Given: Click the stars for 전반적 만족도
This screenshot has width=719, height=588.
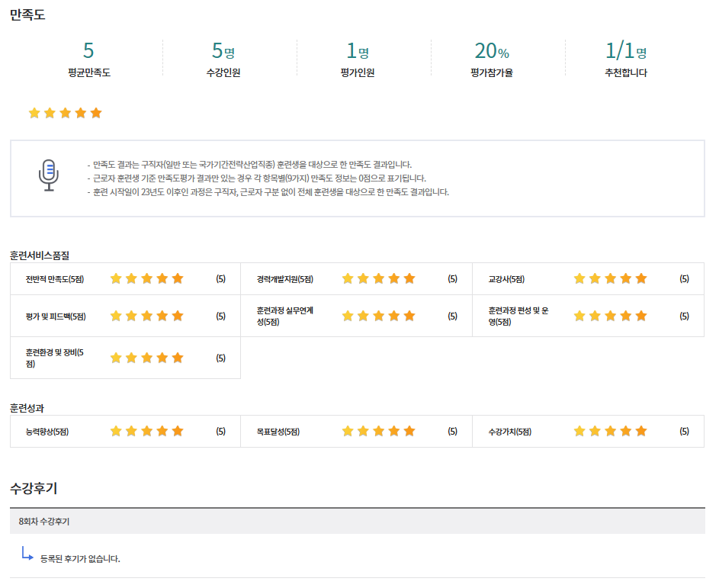Looking at the screenshot, I should pos(147,278).
